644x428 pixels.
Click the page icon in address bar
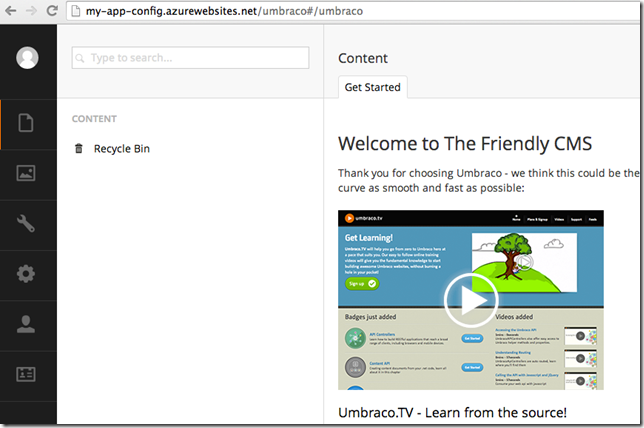pos(76,11)
